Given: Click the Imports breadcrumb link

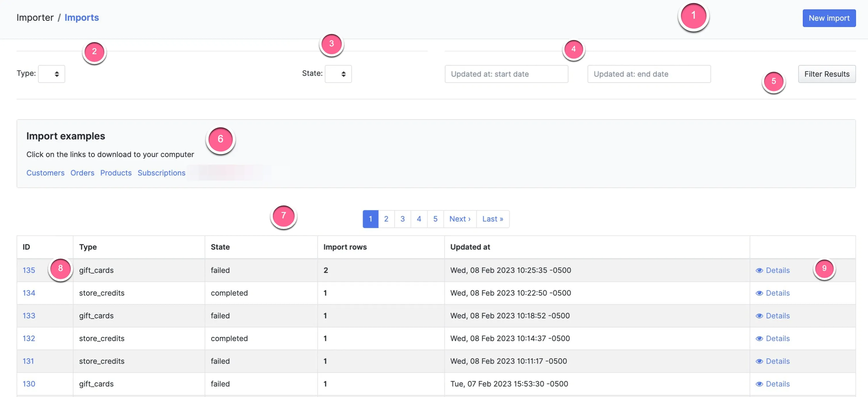Looking at the screenshot, I should point(81,18).
